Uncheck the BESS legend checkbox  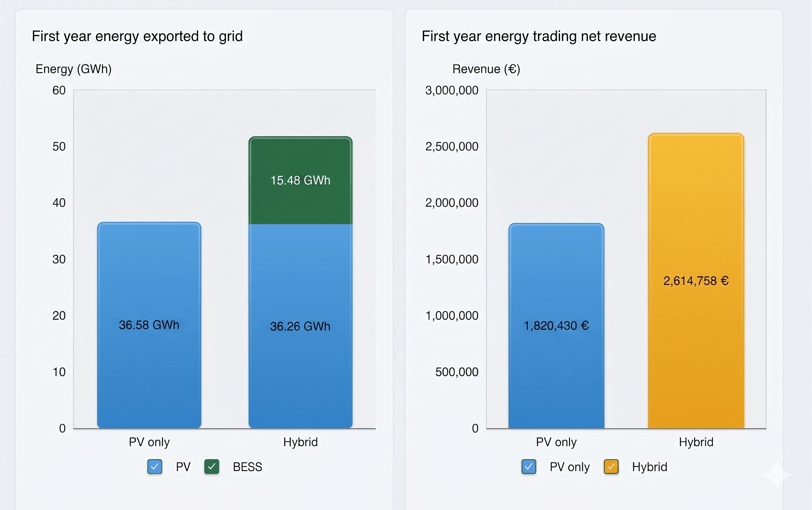click(212, 467)
